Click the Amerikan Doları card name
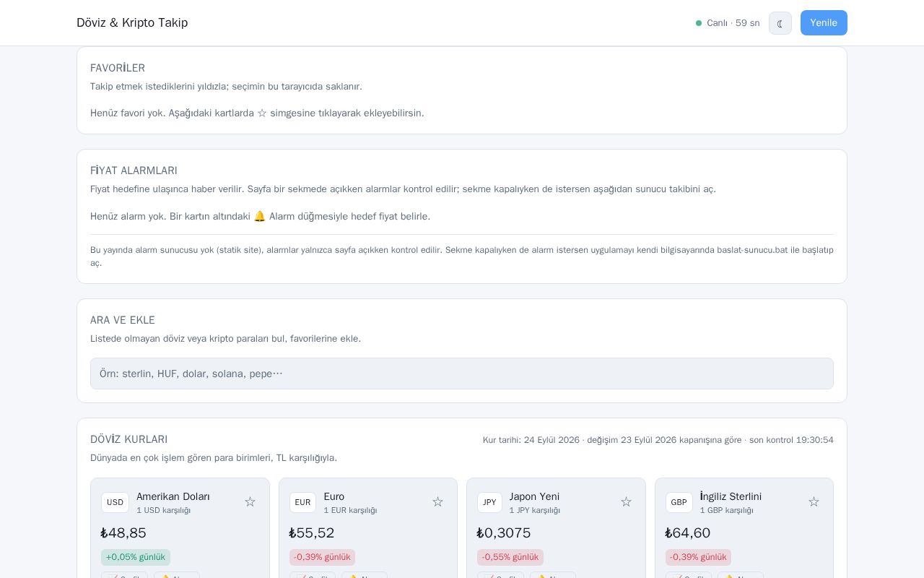924x578 pixels. [x=173, y=496]
